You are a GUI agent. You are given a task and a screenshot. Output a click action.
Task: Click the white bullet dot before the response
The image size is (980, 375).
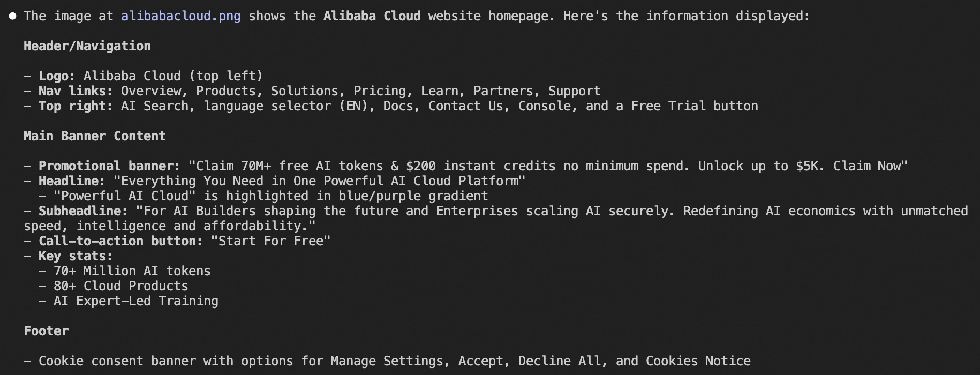[12, 16]
